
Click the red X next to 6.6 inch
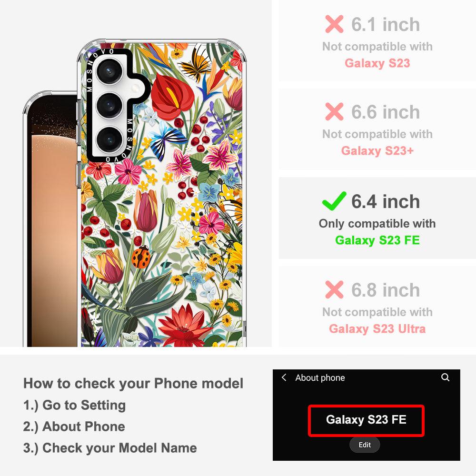click(334, 112)
